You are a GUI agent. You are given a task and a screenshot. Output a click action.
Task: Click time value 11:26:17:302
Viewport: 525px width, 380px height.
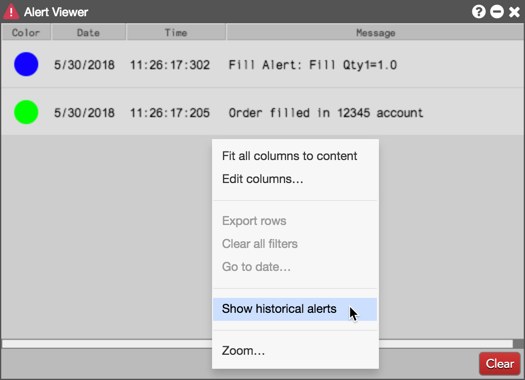[x=170, y=65]
